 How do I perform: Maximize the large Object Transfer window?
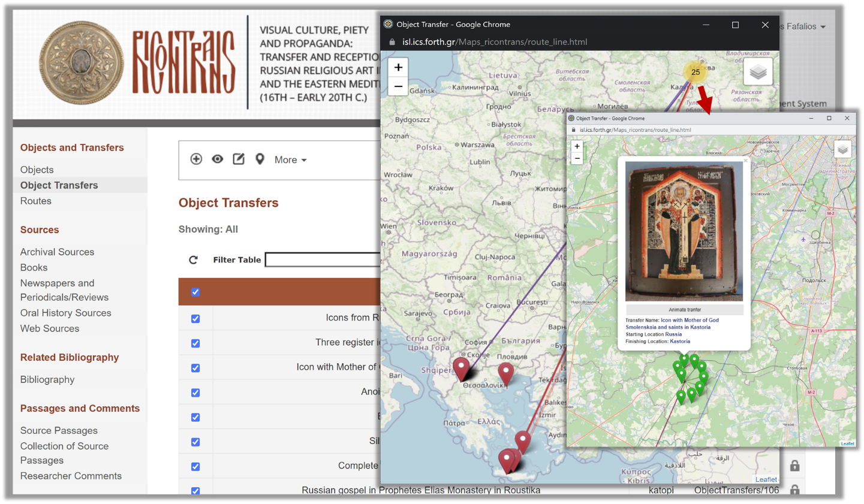coord(735,25)
